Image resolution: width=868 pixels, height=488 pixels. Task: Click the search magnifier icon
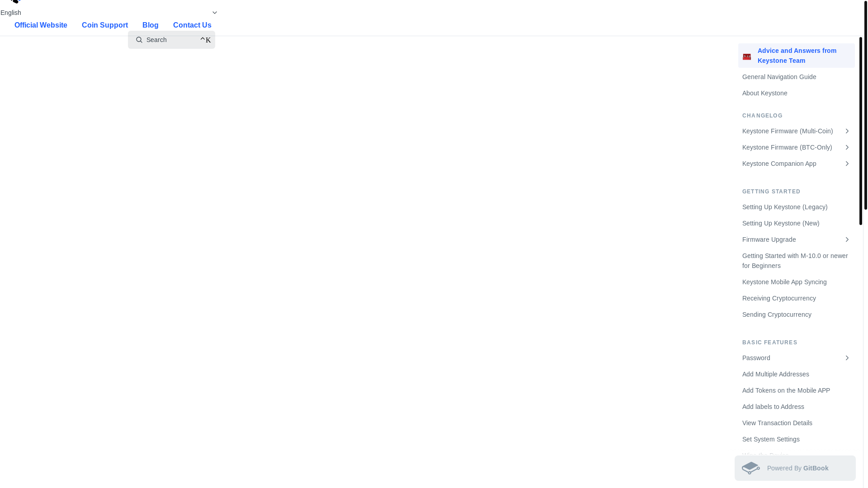(139, 40)
